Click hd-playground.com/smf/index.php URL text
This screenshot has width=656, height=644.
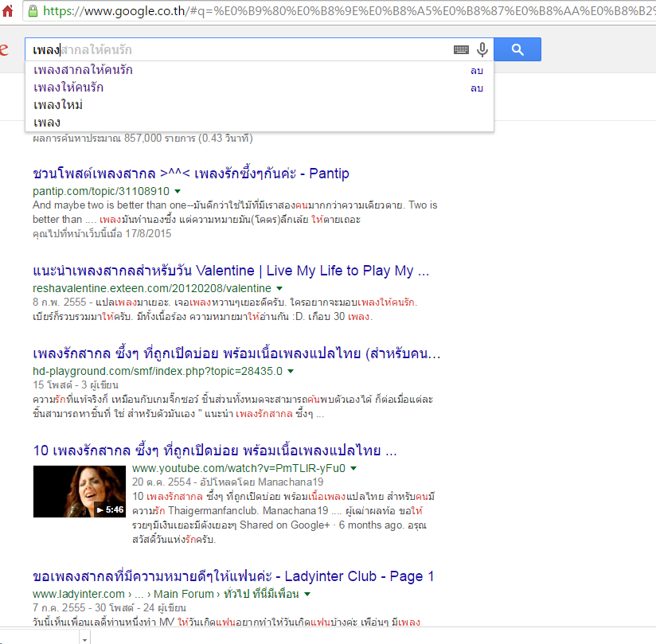(158, 371)
